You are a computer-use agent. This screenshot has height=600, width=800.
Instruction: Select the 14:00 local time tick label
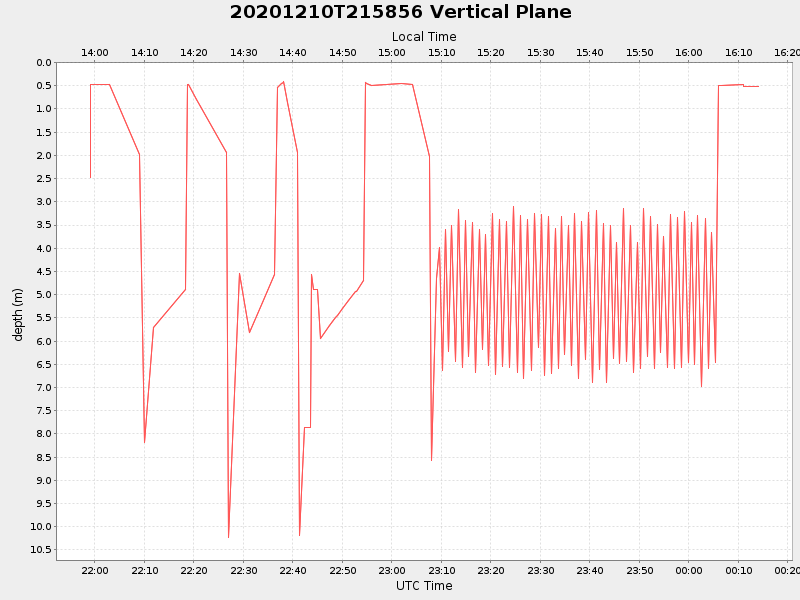click(95, 53)
